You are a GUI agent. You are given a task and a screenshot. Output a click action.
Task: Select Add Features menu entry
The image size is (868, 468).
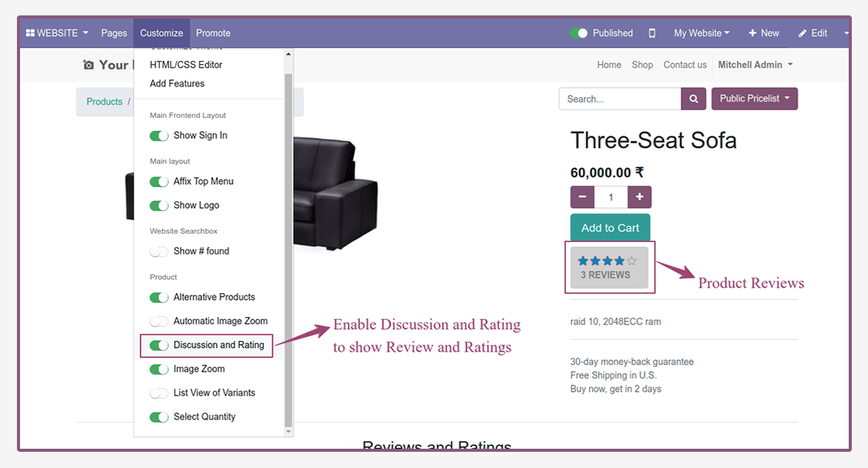(x=177, y=83)
